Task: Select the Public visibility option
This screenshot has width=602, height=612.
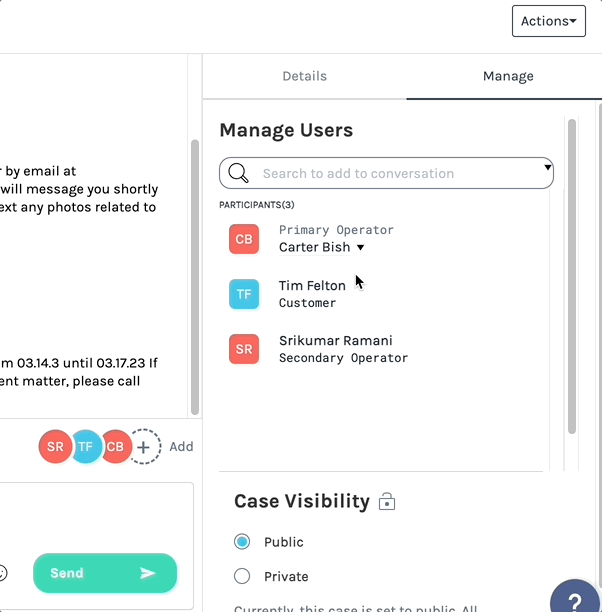Action: click(x=242, y=542)
